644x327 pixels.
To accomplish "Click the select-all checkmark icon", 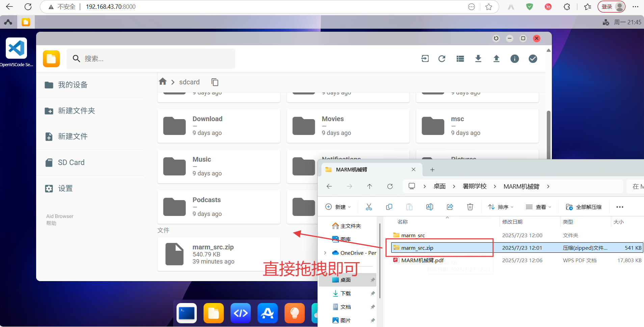I will (533, 59).
